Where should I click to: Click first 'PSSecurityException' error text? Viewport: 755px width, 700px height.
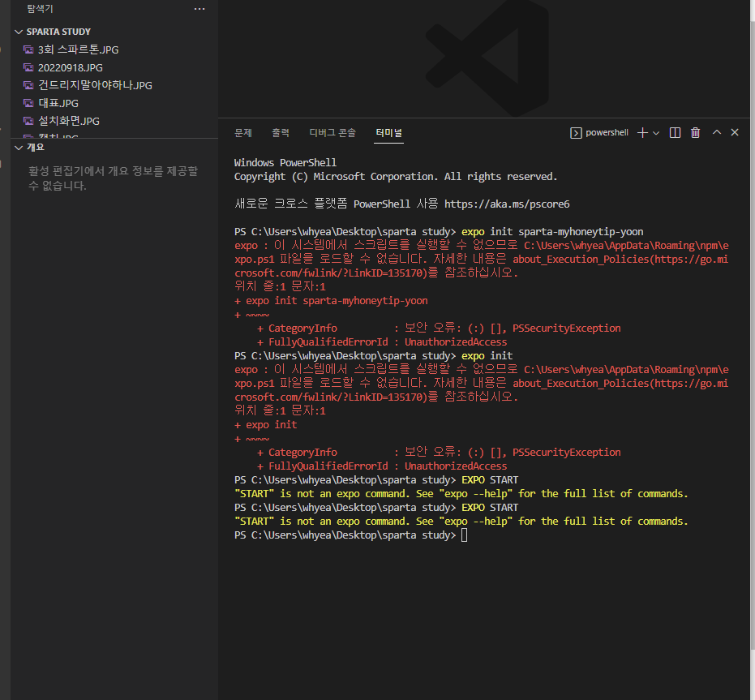(x=566, y=328)
